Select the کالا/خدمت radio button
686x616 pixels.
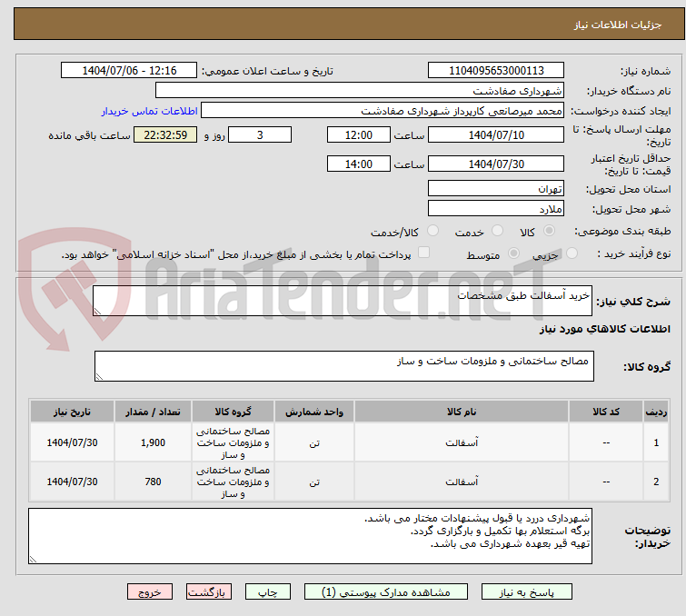[x=432, y=231]
